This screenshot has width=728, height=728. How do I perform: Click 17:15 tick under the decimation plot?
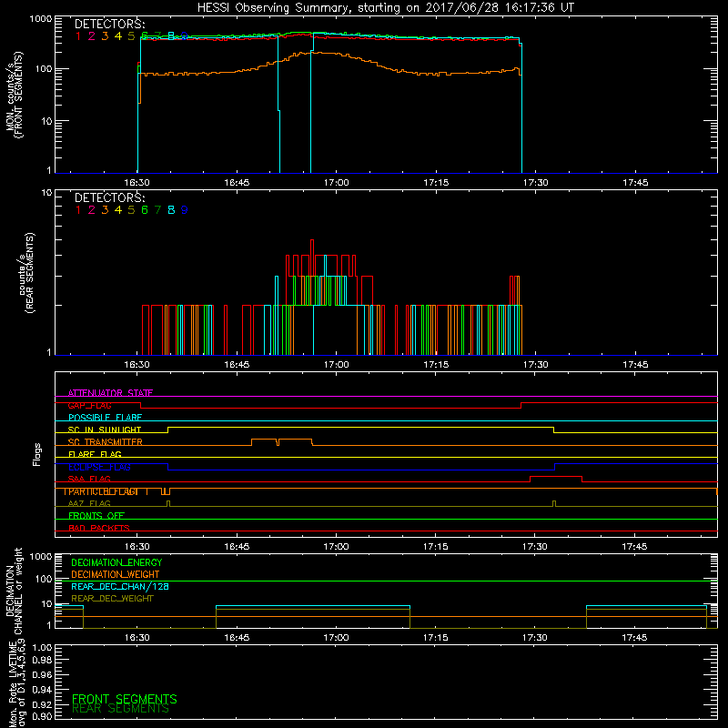tap(436, 638)
